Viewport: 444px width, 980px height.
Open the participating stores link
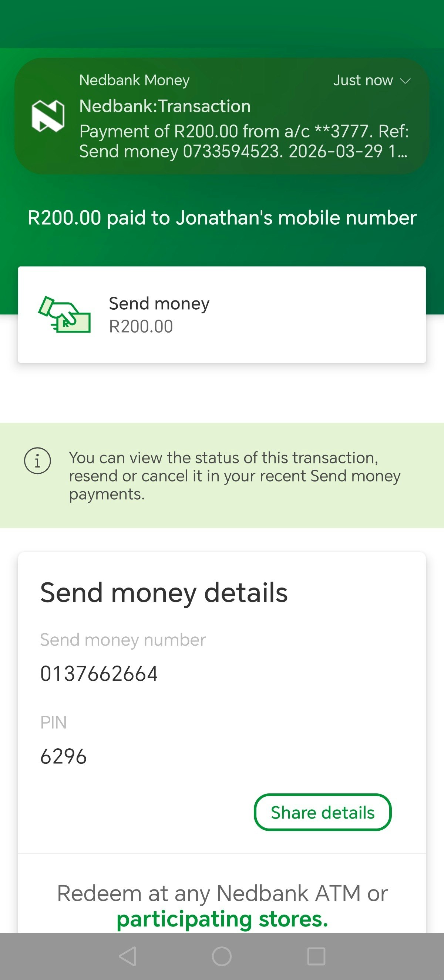point(222,919)
